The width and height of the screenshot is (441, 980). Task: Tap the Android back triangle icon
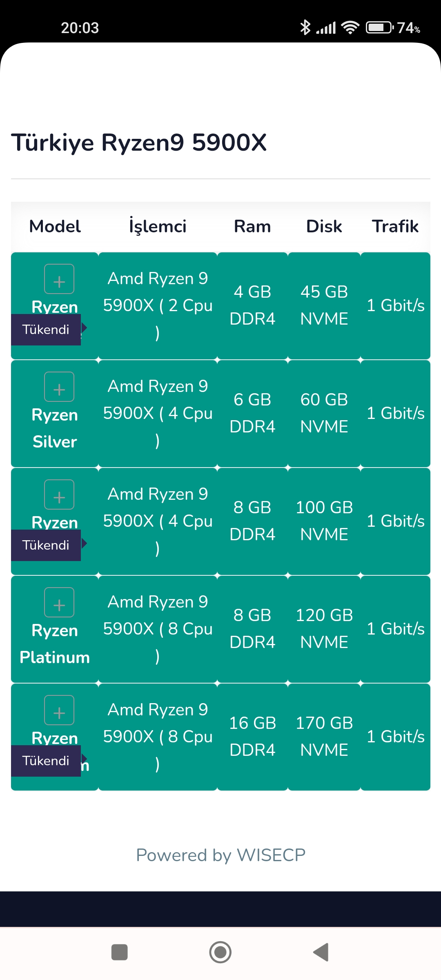click(321, 952)
